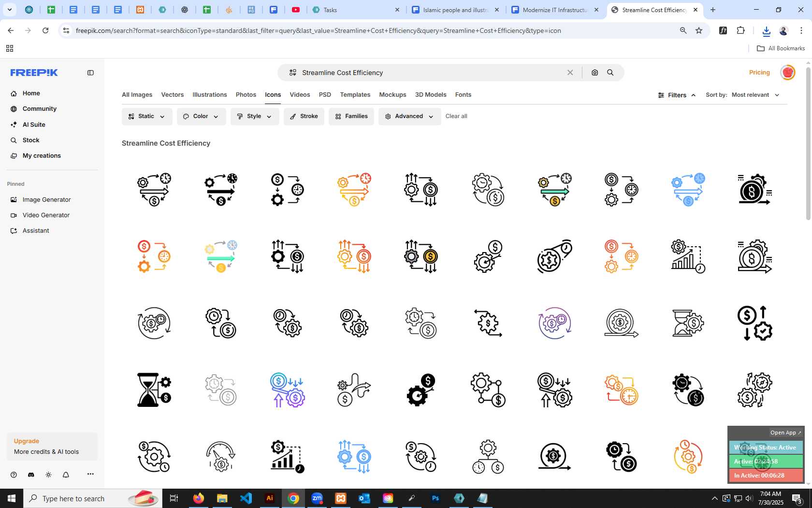Screen dimensions: 812x508
Task: Open notifications bell icon
Action: [x=66, y=475]
